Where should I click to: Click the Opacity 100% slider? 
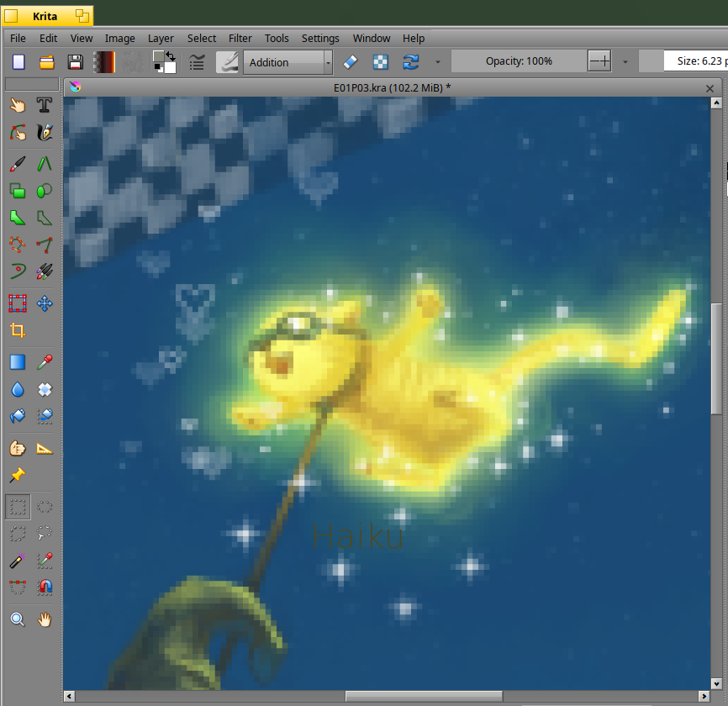pos(519,61)
